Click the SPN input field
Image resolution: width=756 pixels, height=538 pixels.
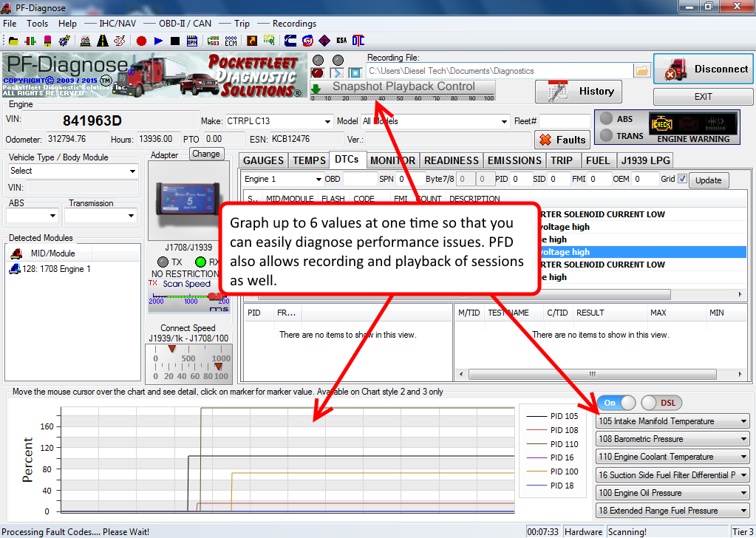coord(410,180)
